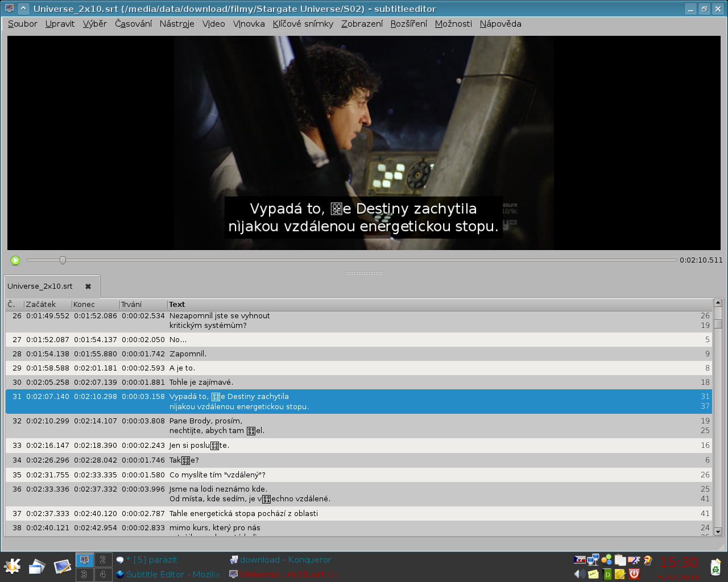Screen dimensions: 728x582
Task: Open the Možnosti menu
Action: point(453,24)
